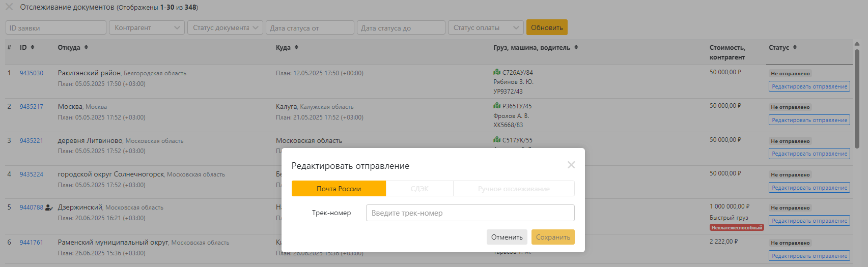Edit shipment for request 9435217
Image resolution: width=868 pixels, height=267 pixels.
pos(809,120)
